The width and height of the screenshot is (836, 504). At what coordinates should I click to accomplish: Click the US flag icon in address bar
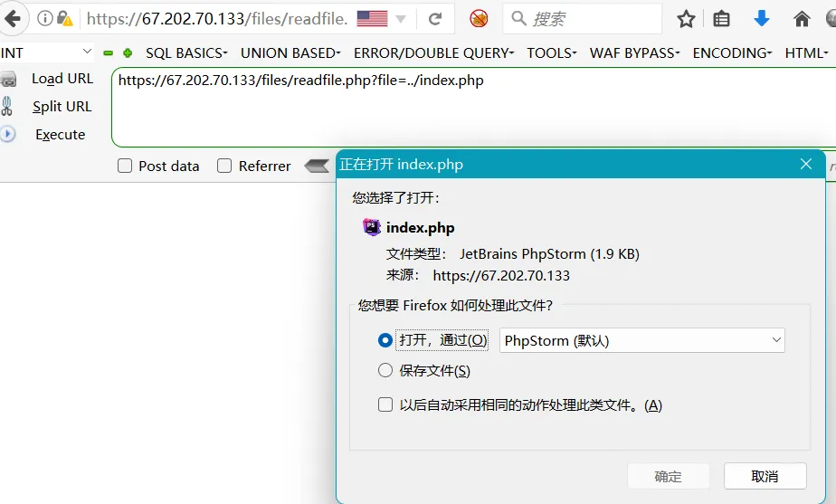coord(372,18)
